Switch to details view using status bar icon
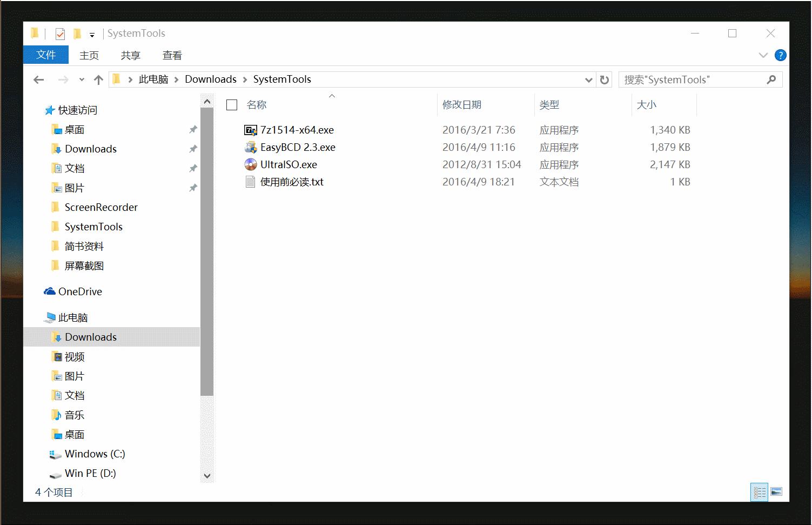The height and width of the screenshot is (525, 812). [759, 492]
